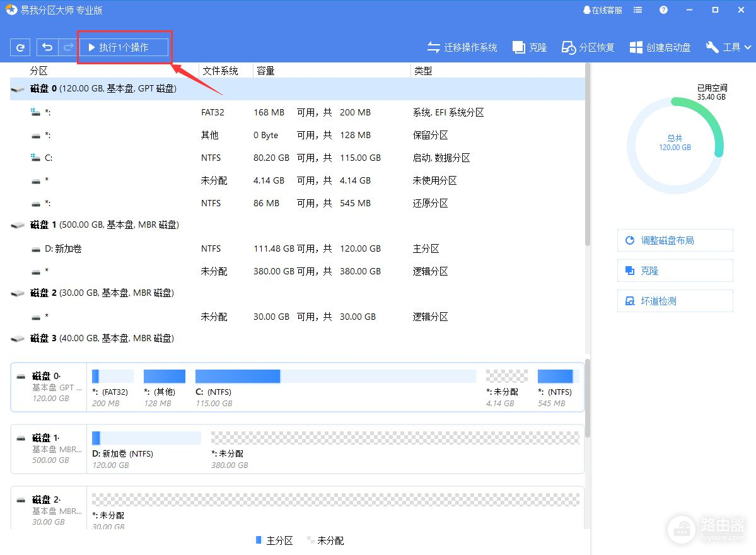Click the partition list vertical scrollbar

coord(588,158)
